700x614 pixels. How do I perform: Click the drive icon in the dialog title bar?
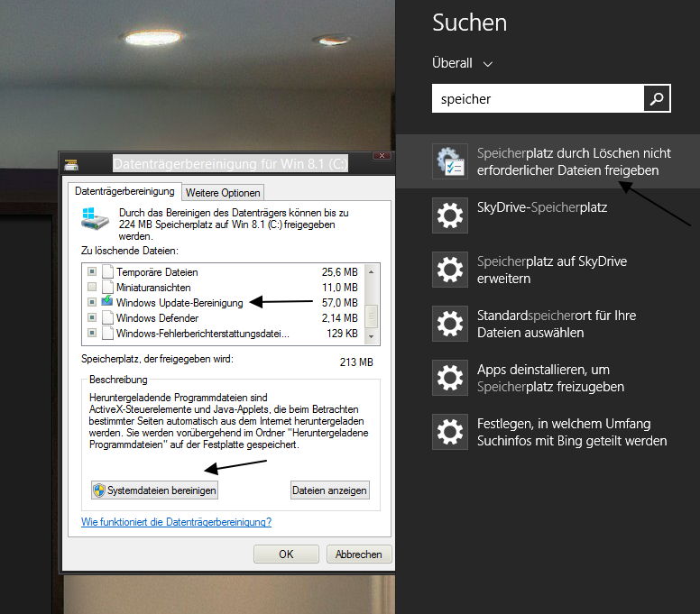click(71, 165)
